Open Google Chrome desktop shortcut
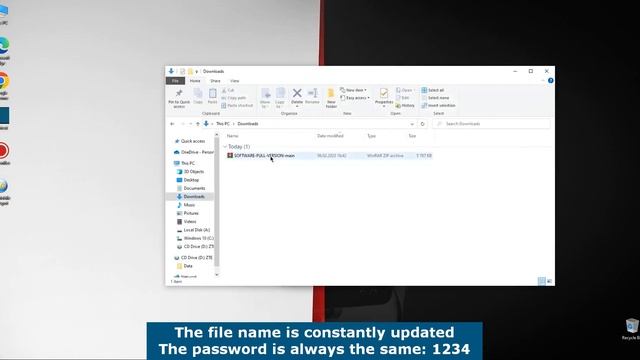Image resolution: width=640 pixels, height=360 pixels. 4,86
